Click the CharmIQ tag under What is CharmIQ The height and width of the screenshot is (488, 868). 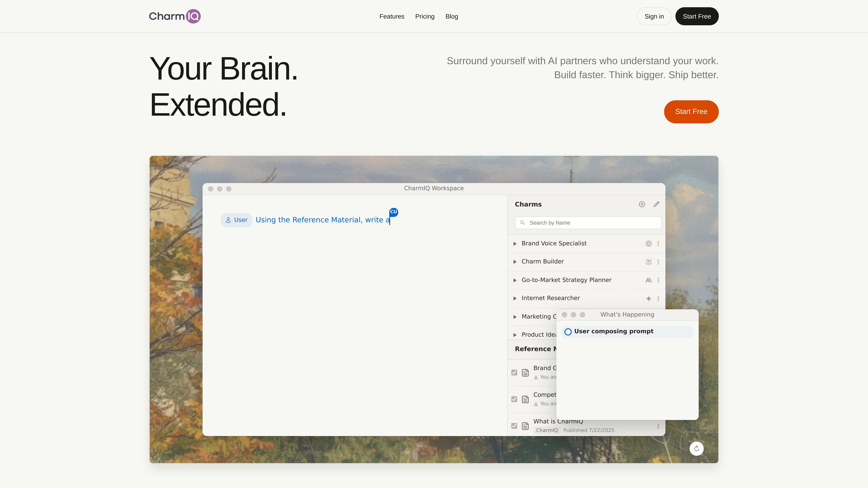click(x=547, y=430)
